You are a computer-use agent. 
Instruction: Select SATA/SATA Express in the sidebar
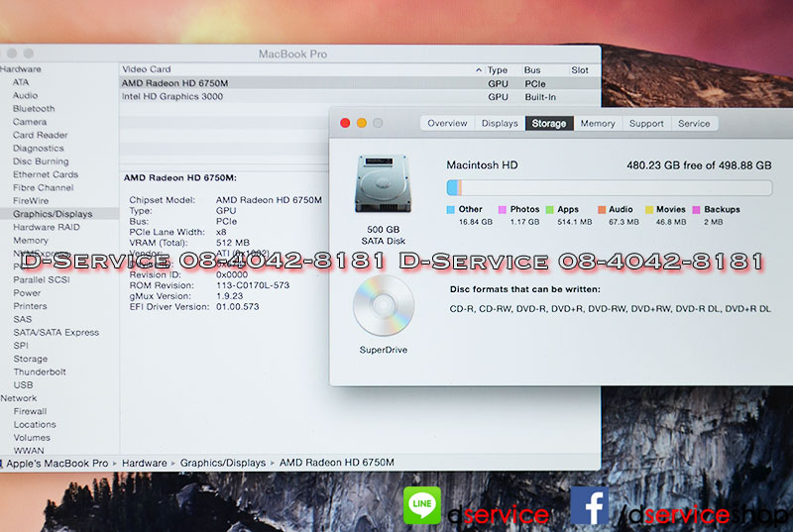point(57,333)
